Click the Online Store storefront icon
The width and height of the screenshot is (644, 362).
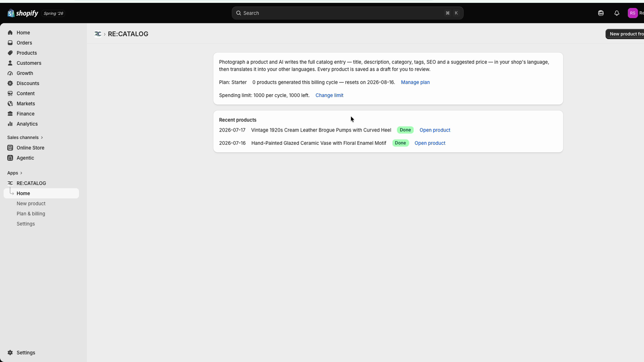click(10, 148)
